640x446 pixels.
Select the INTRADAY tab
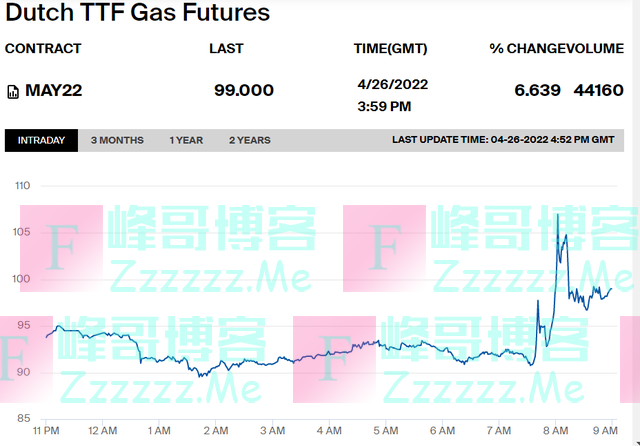click(41, 140)
